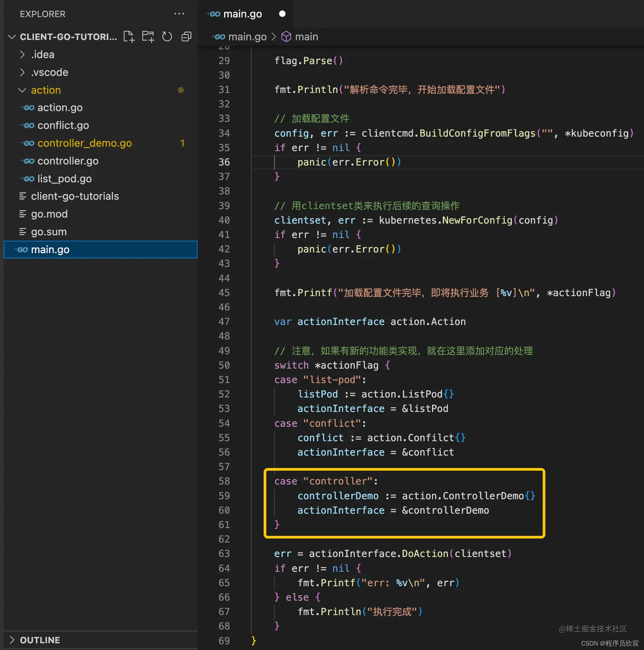Click the package cube icon in breadcrumb
Screen dimensions: 644x650
[x=287, y=37]
